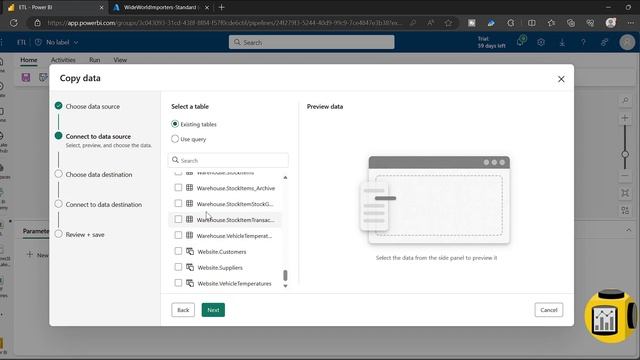This screenshot has width=640, height=360.
Task: Click the Cancel button
Action: pos(549,310)
